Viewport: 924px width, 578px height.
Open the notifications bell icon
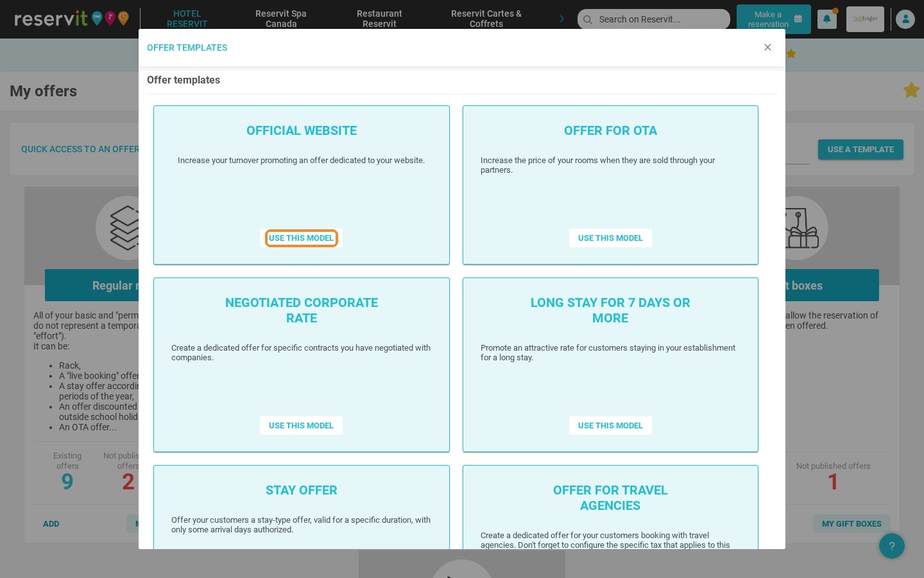tap(826, 19)
